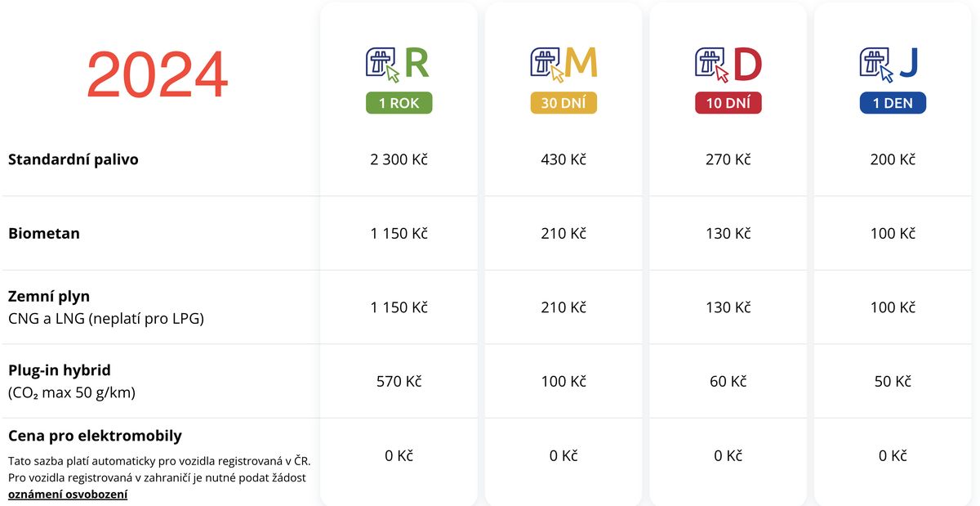
Task: Click the large red 2024 year heading
Action: (157, 75)
